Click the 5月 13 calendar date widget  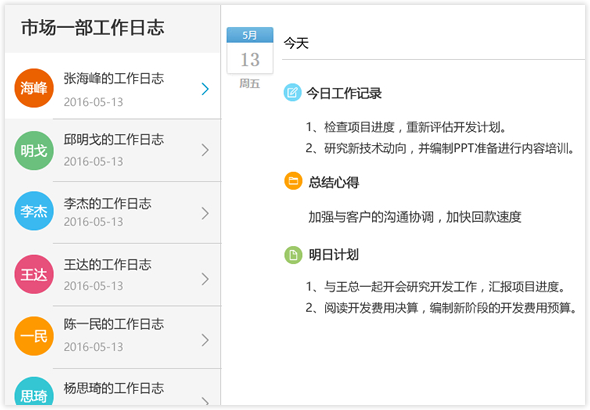[250, 50]
